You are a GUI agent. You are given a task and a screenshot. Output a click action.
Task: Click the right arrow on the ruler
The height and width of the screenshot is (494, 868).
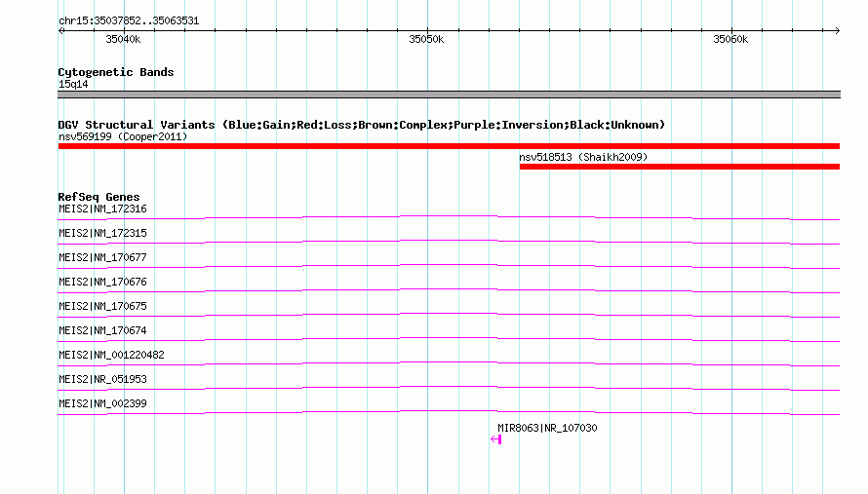tap(837, 30)
